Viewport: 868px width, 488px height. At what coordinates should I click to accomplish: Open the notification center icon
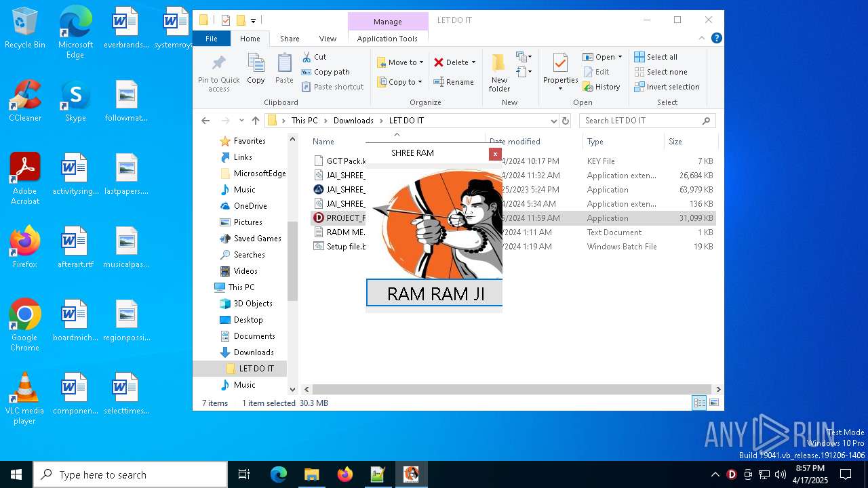pos(846,474)
